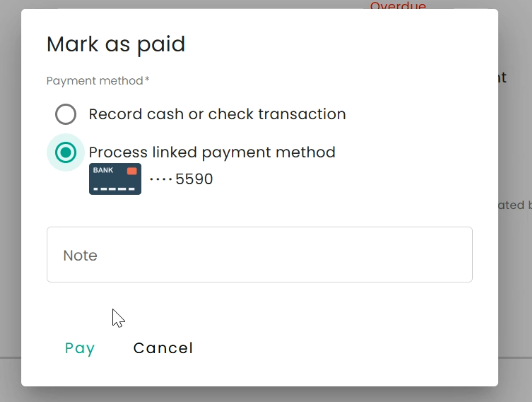Click the 'Process linked payment method' label text
The height and width of the screenshot is (402, 532).
212,152
